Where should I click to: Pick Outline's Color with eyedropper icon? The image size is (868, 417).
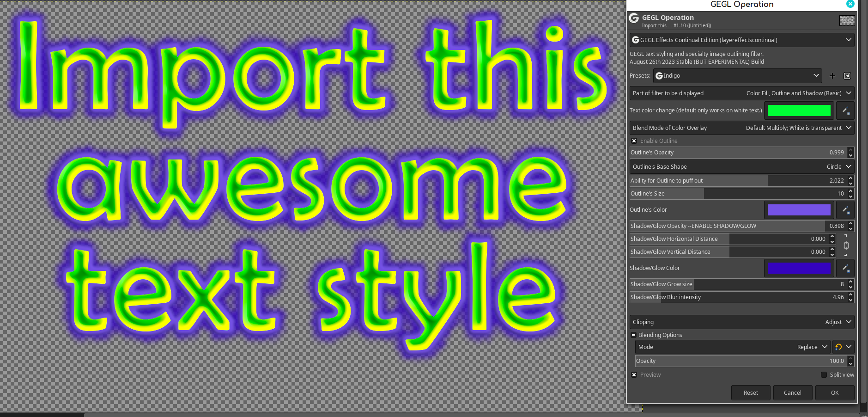coord(845,210)
